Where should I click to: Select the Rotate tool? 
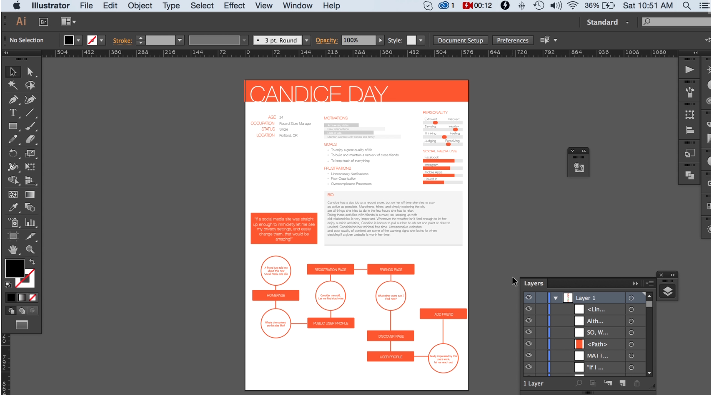[x=13, y=154]
